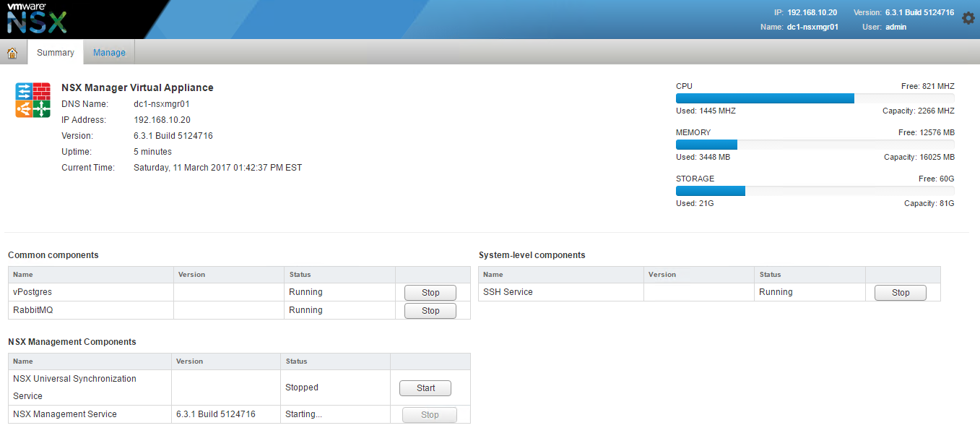Click the CPU usage bar
Image resolution: width=980 pixels, height=428 pixels.
pos(815,98)
